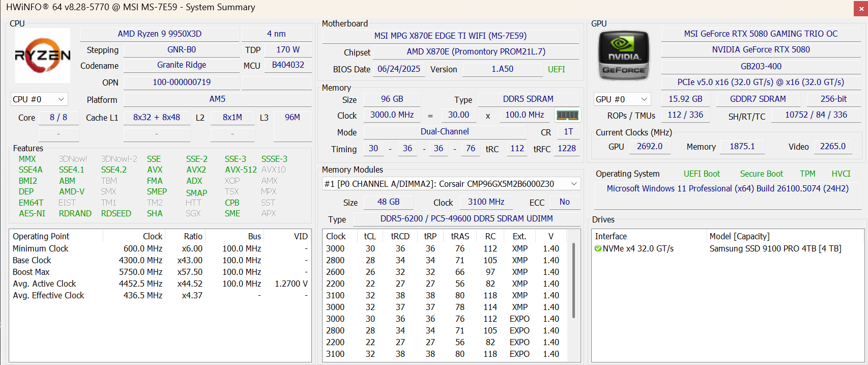Viewport: 868px width, 365px height.
Task: Click the MSI MPG X870E motherboard name field
Action: [450, 36]
